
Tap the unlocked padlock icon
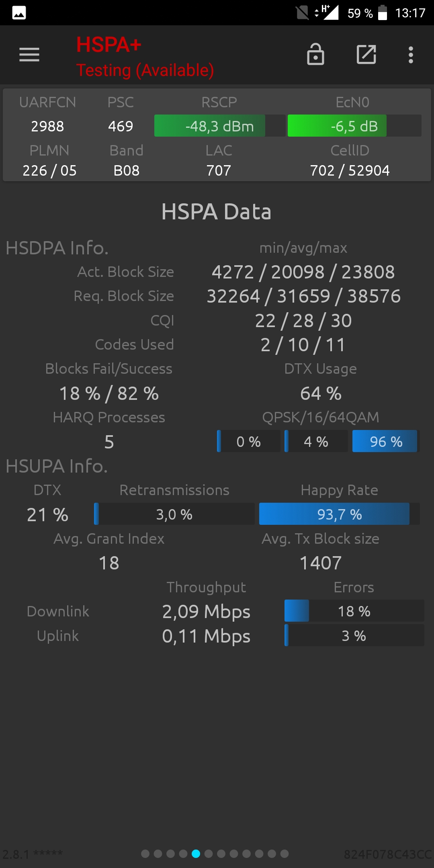(315, 54)
